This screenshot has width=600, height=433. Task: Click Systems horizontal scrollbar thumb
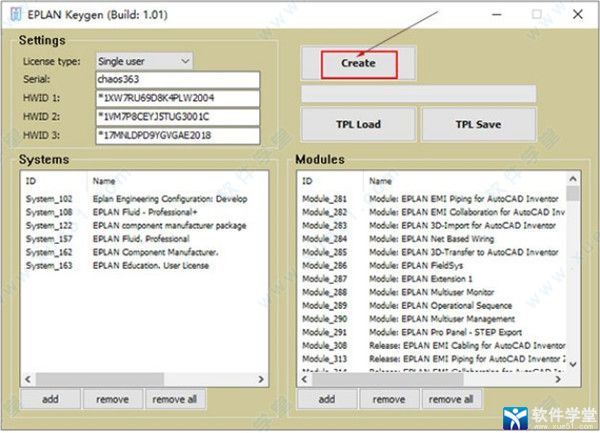100,379
